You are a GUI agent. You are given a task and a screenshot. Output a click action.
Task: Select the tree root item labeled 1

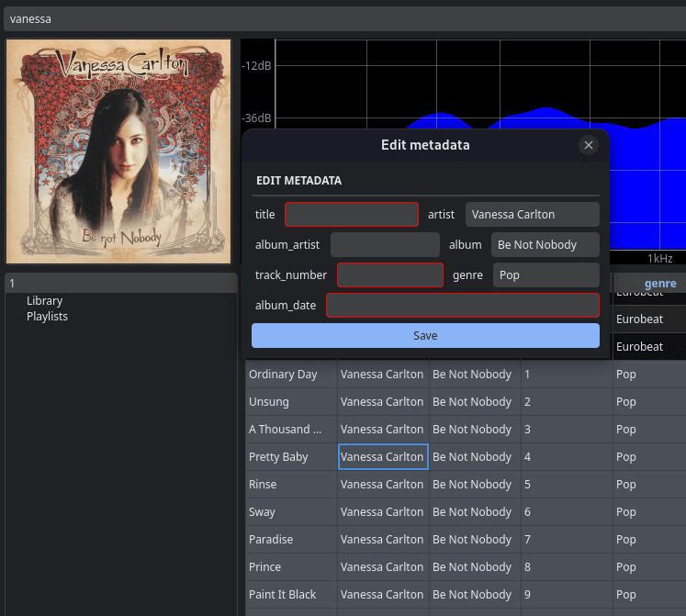[120, 283]
